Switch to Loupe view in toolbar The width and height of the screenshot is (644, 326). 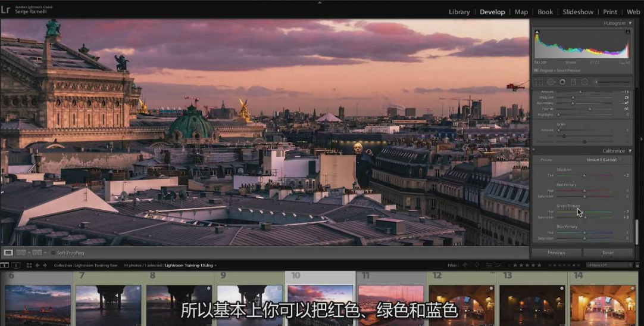[x=8, y=253]
